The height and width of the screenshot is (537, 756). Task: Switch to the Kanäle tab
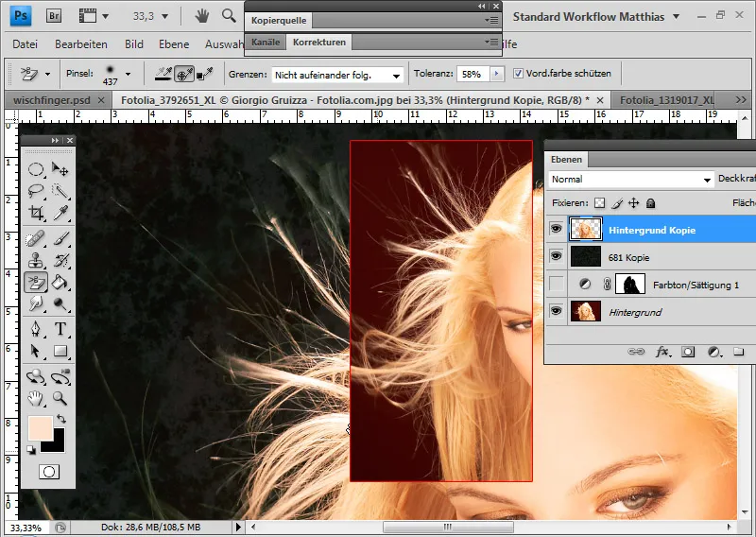(x=266, y=42)
